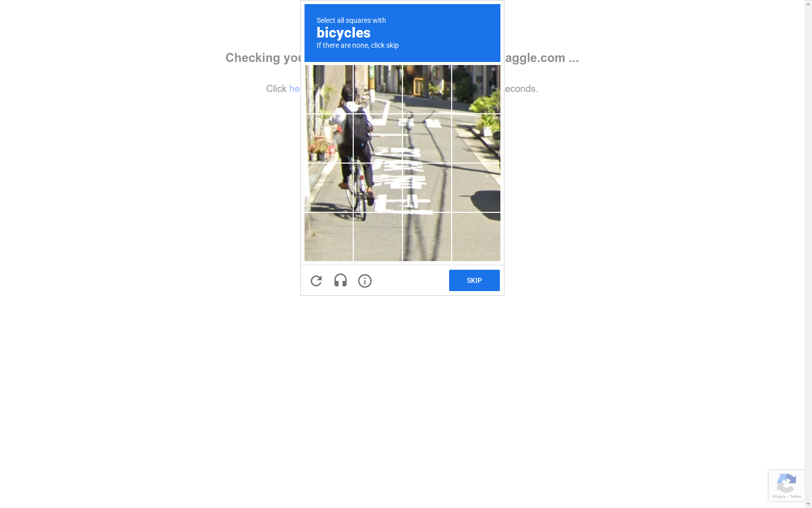Select the tile with cyclist's head

pos(329,89)
